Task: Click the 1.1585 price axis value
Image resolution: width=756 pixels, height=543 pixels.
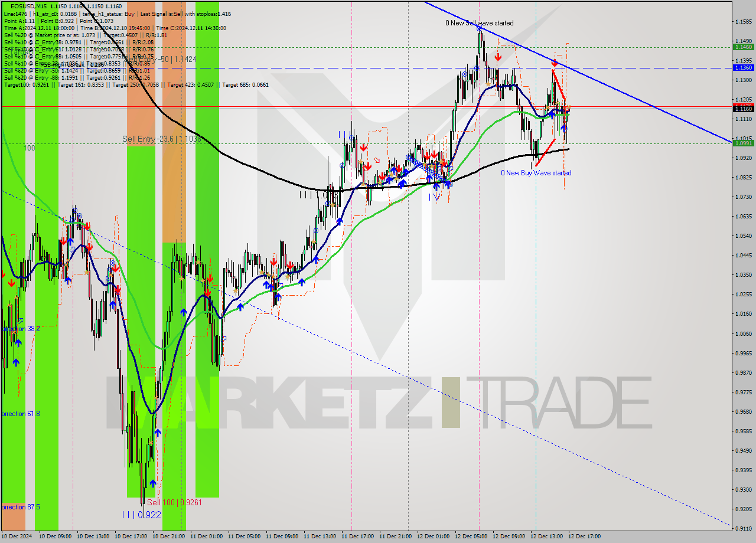Action: [743, 21]
